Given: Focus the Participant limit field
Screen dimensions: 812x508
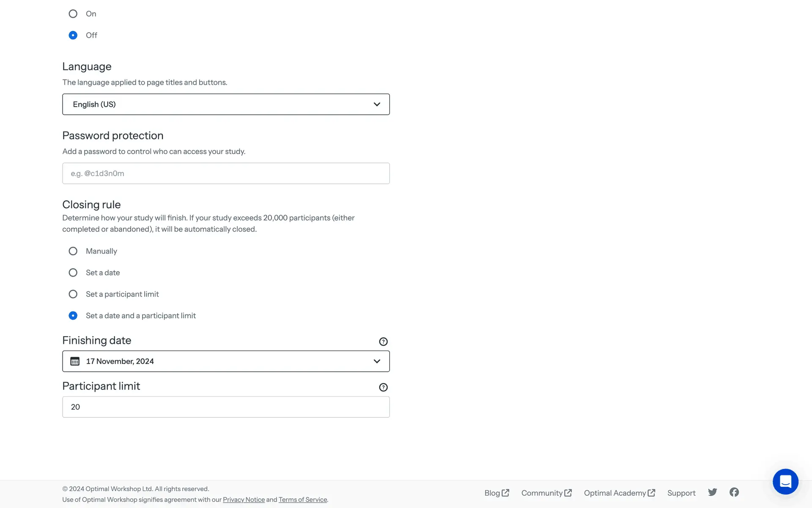Looking at the screenshot, I should pyautogui.click(x=226, y=407).
